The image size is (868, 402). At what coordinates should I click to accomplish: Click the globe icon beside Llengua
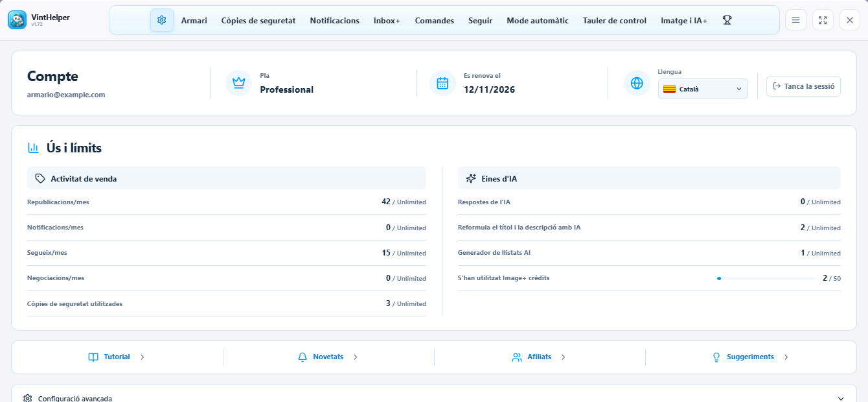click(637, 83)
